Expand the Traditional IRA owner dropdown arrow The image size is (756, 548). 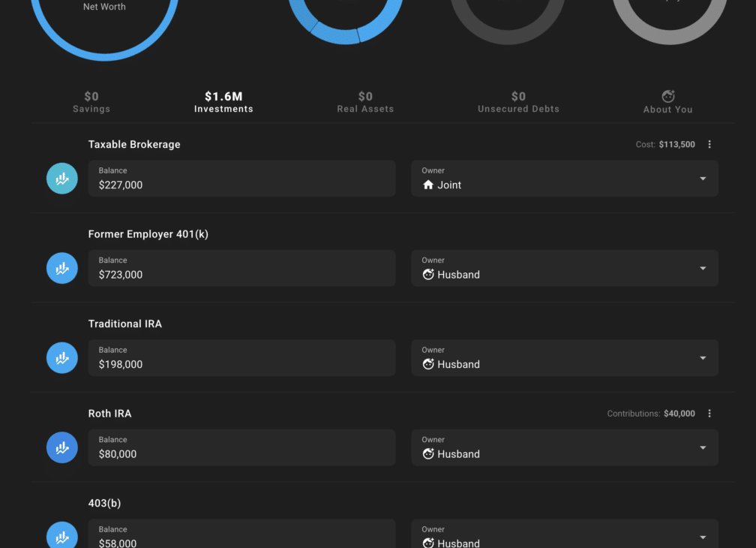coord(703,358)
